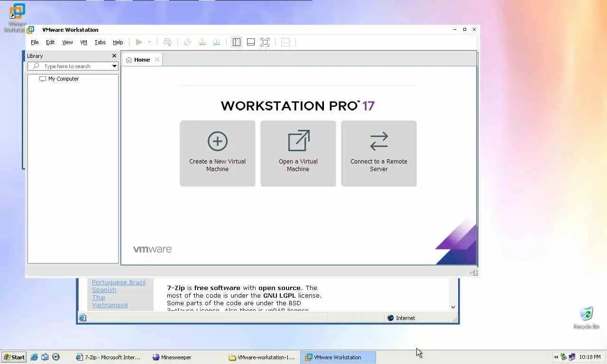607x364 pixels.
Task: Open the Spanish link in 7-Zip page
Action: (104, 290)
